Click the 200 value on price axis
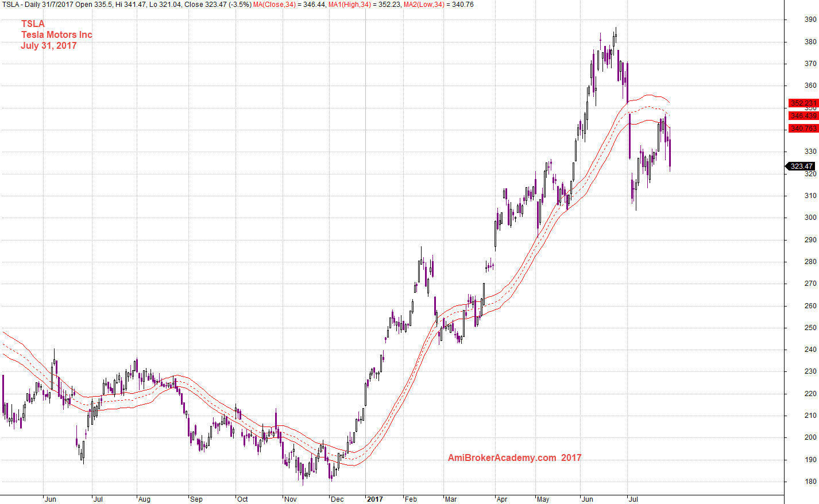 pyautogui.click(x=810, y=437)
